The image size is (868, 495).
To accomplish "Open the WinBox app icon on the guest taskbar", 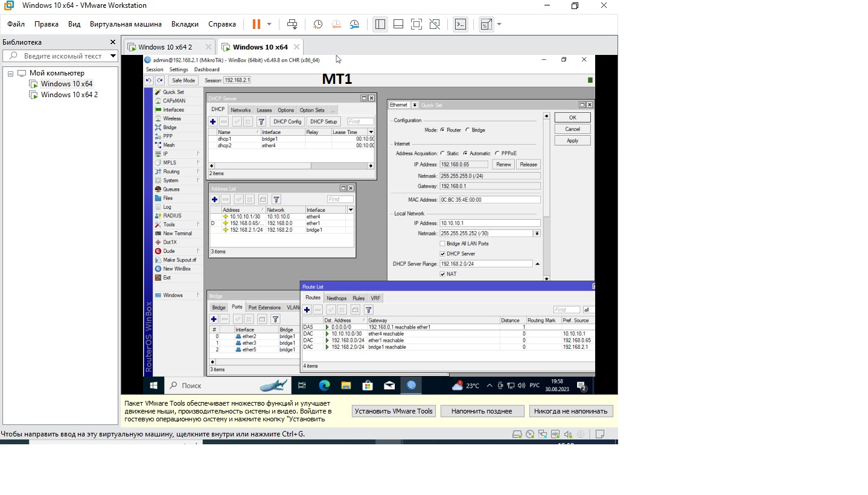I will pos(411,385).
